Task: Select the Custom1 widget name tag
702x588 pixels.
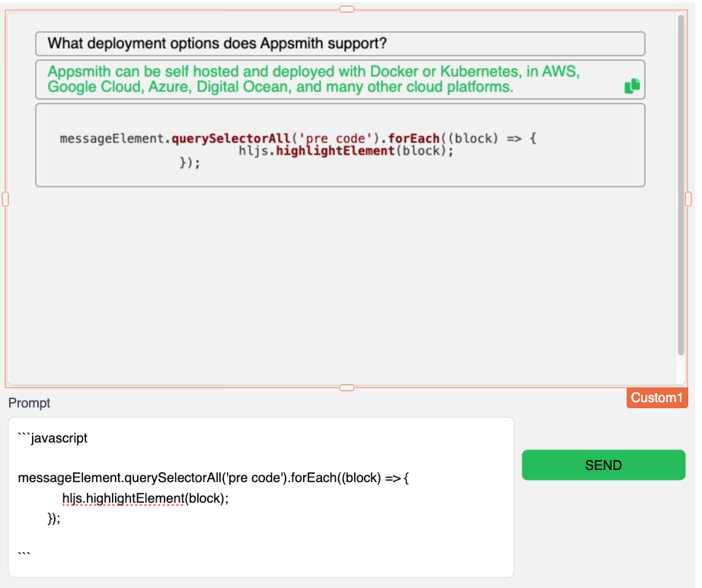Action: pyautogui.click(x=656, y=398)
